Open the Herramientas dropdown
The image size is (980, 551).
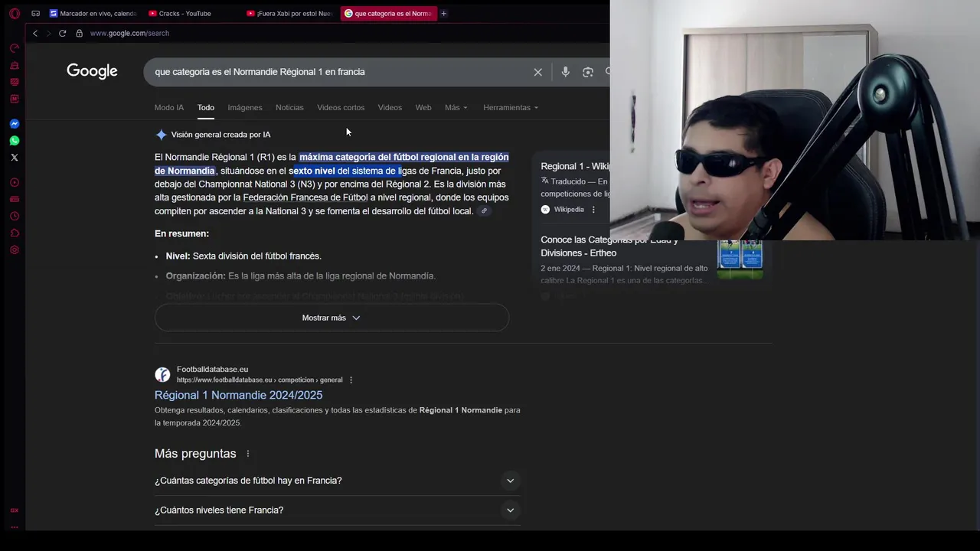coord(511,108)
